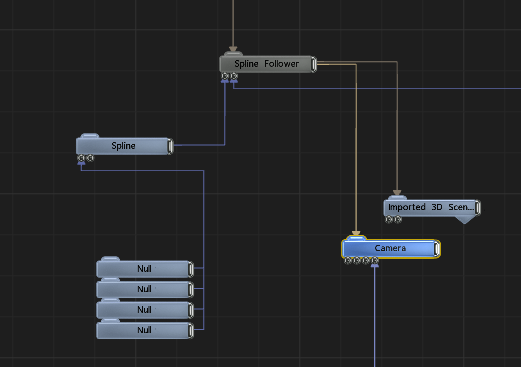
Task: Click the Camera node's third input port
Action: click(366, 260)
